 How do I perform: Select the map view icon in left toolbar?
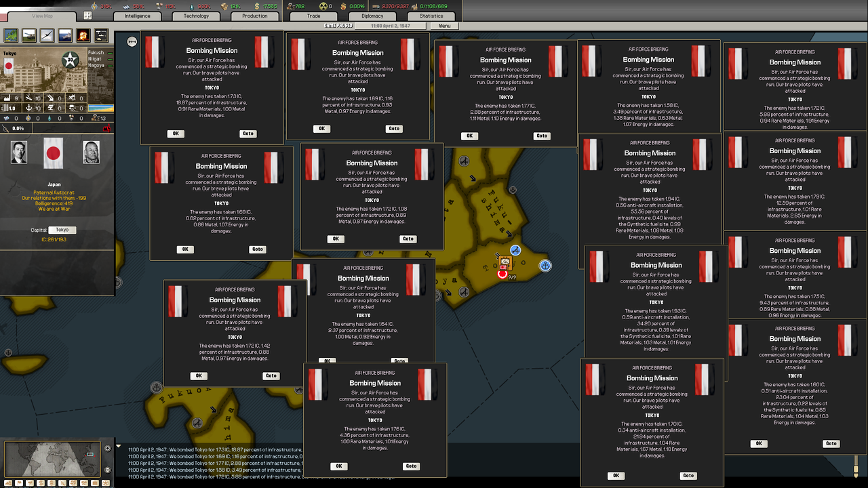(x=12, y=35)
